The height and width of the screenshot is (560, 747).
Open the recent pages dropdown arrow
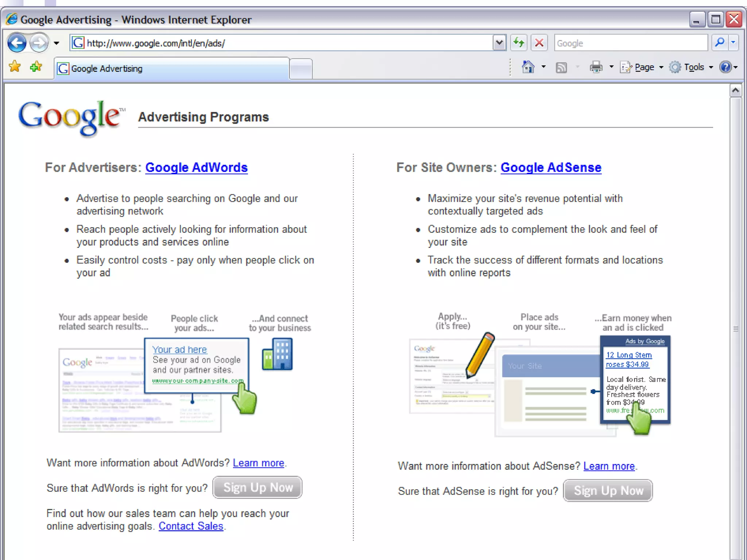[x=56, y=43]
